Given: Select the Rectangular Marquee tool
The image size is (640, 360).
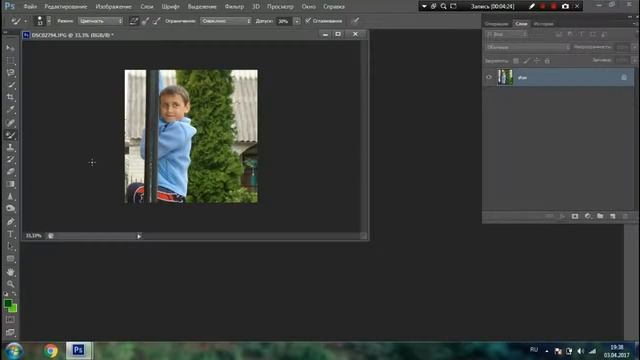Looking at the screenshot, I should 10,60.
